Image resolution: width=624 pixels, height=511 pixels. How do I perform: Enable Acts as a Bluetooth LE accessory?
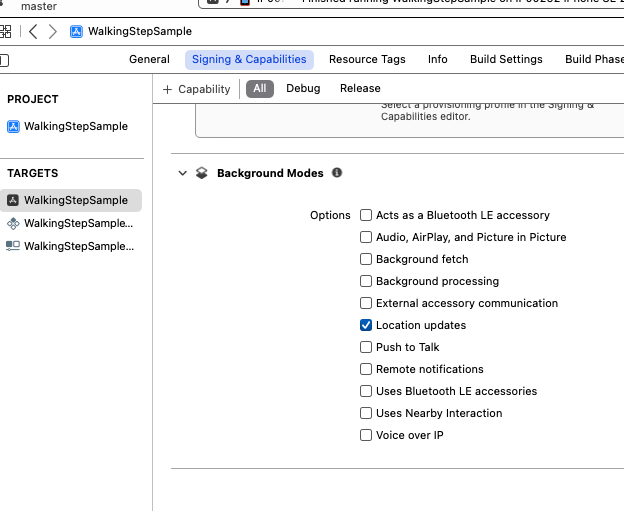[366, 215]
